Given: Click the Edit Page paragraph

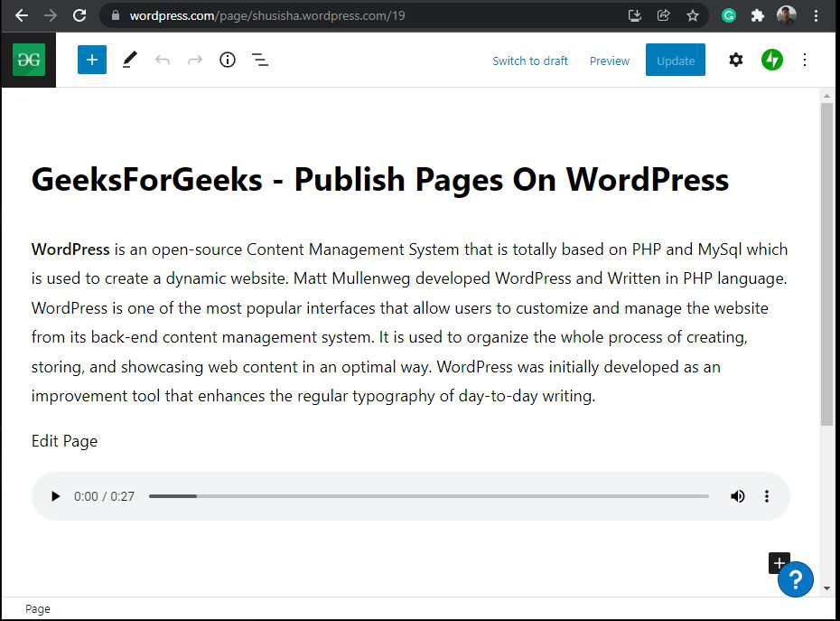Looking at the screenshot, I should (x=64, y=441).
